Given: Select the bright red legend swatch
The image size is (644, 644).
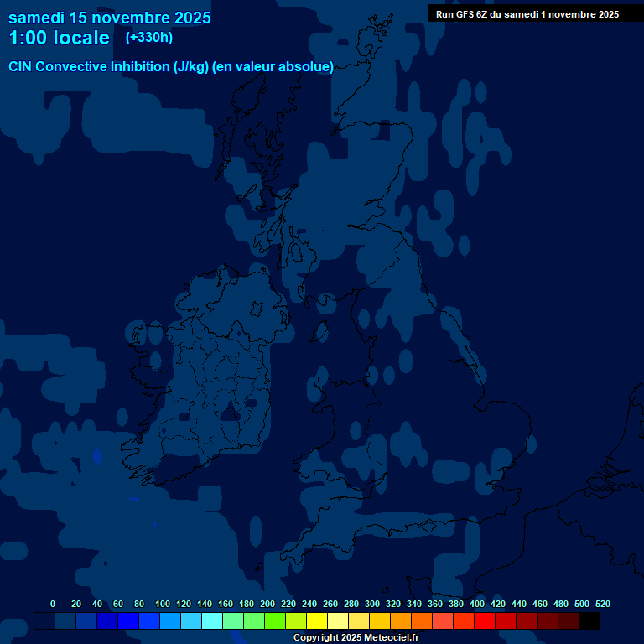Looking at the screenshot, I should click(485, 621).
